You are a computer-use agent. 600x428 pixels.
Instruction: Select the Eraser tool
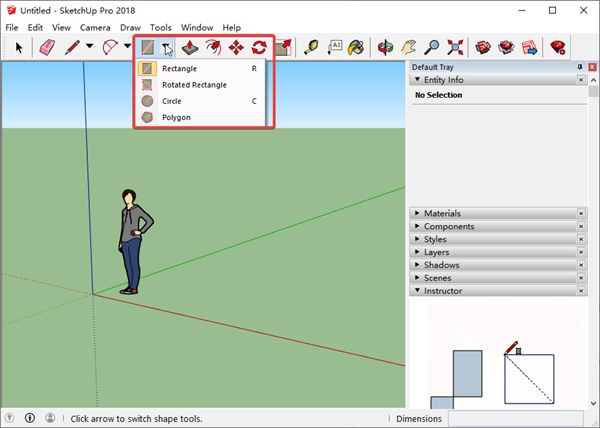pyautogui.click(x=47, y=47)
